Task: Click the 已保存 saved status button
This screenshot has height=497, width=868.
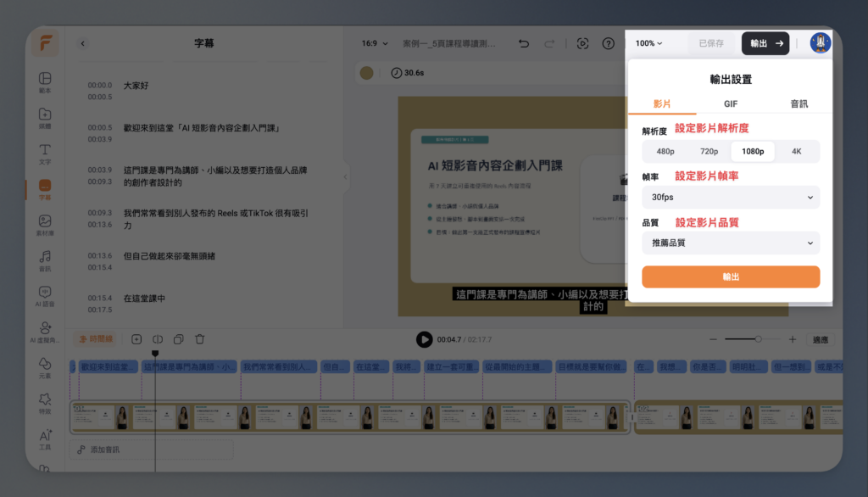Action: pos(711,43)
